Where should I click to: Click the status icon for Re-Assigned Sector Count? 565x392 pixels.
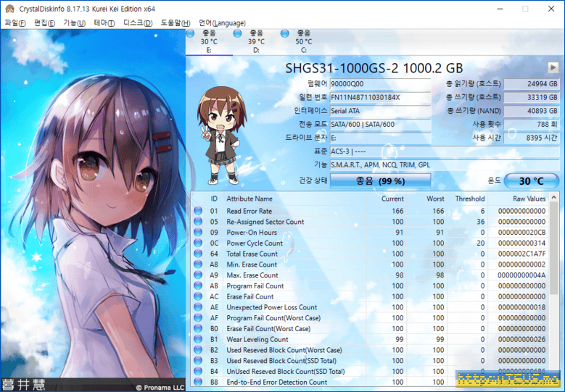tap(198, 222)
